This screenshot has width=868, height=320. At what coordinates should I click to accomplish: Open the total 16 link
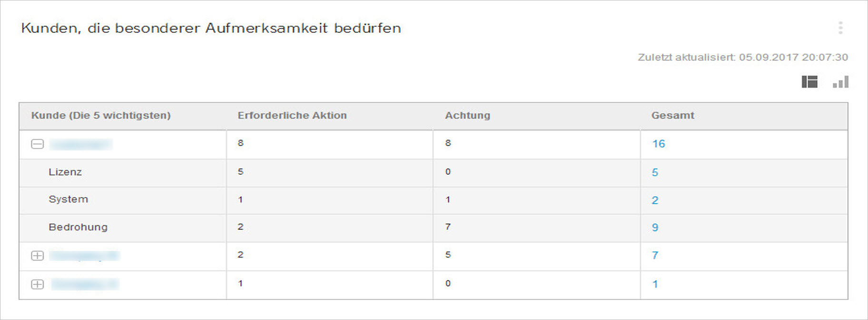[658, 144]
